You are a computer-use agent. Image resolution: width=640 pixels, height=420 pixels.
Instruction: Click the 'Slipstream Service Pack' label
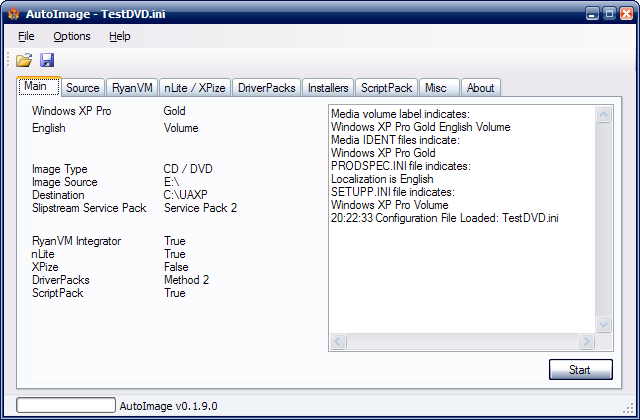click(x=89, y=208)
